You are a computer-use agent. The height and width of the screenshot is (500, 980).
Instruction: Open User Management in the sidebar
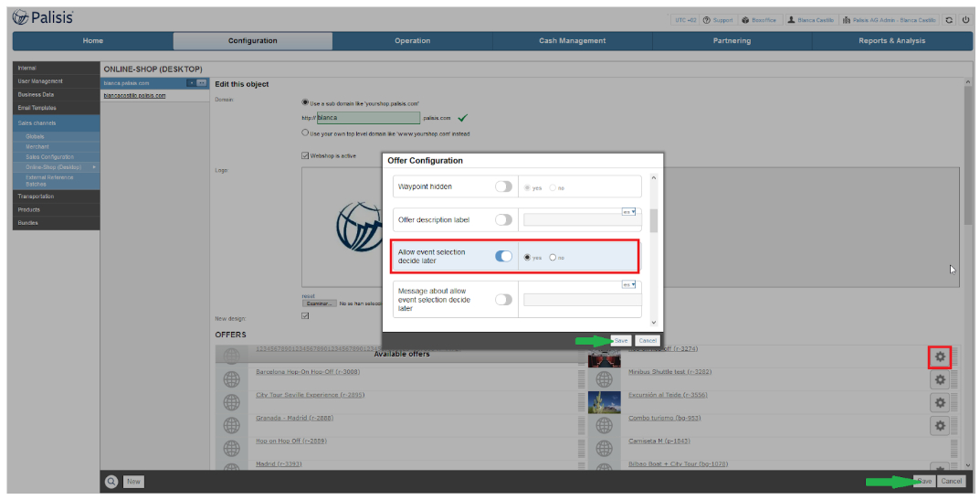click(57, 81)
